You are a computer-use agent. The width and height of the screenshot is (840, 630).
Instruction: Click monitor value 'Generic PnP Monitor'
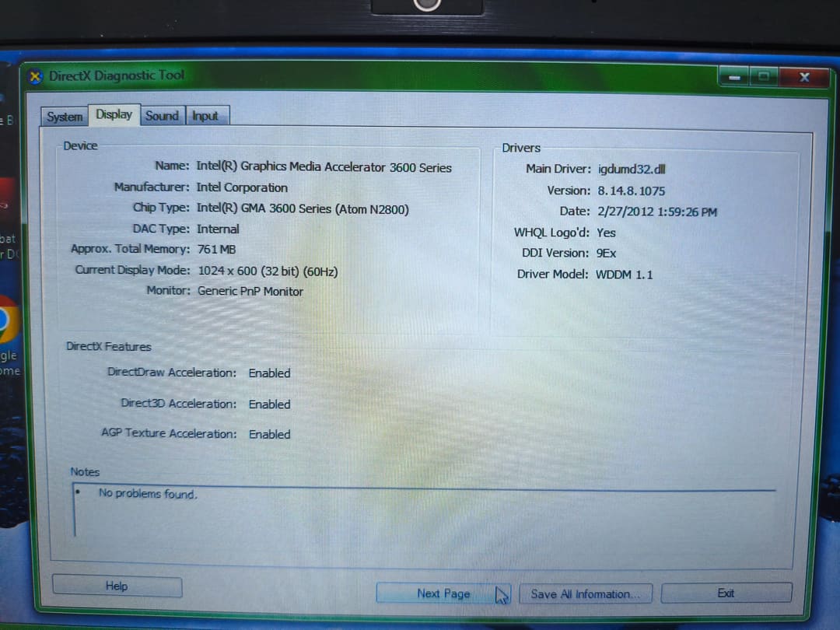tap(250, 292)
